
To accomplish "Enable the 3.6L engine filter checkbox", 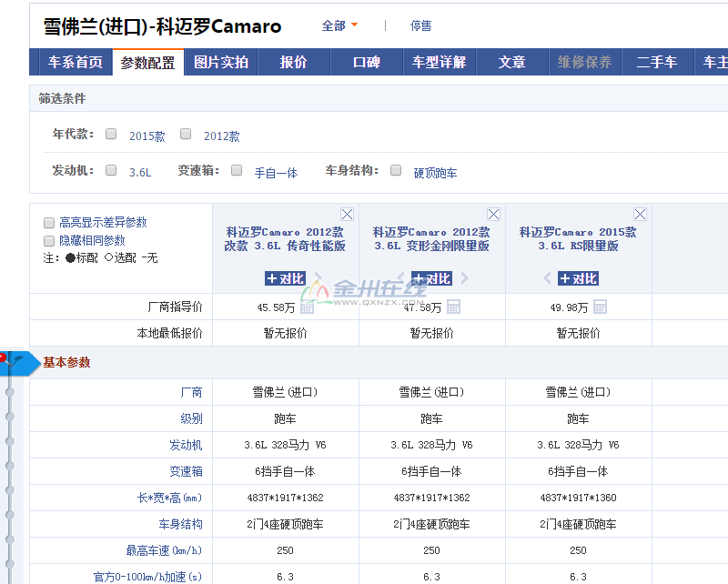I will coord(111,170).
